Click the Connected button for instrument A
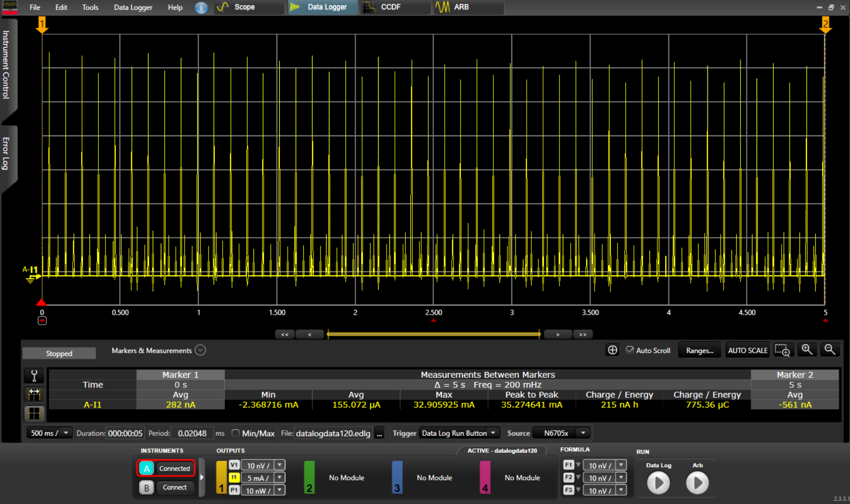This screenshot has height=504, width=850. point(174,468)
